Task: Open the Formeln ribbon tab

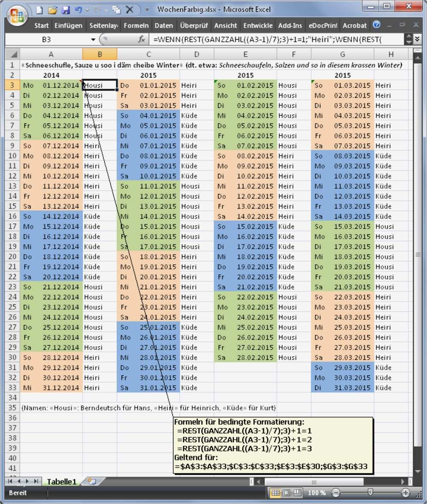Action: point(136,25)
